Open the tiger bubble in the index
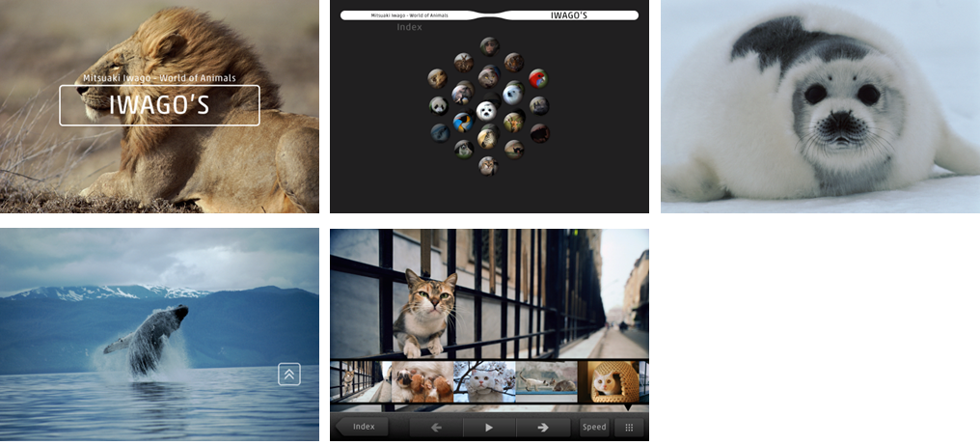 pos(514,63)
